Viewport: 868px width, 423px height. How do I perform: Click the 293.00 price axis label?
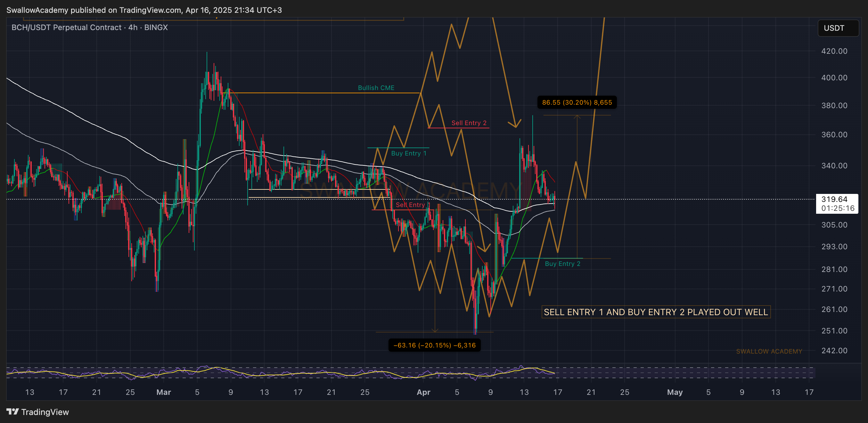[x=834, y=247]
